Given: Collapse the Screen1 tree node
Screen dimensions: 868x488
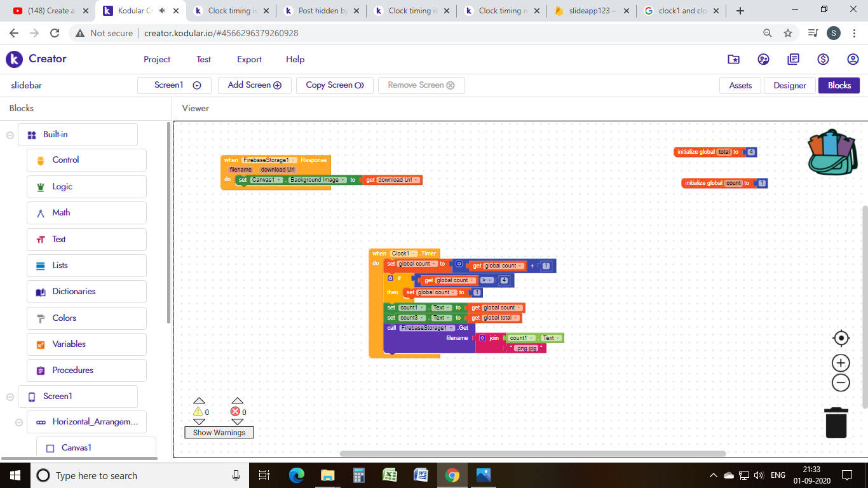Looking at the screenshot, I should (10, 396).
